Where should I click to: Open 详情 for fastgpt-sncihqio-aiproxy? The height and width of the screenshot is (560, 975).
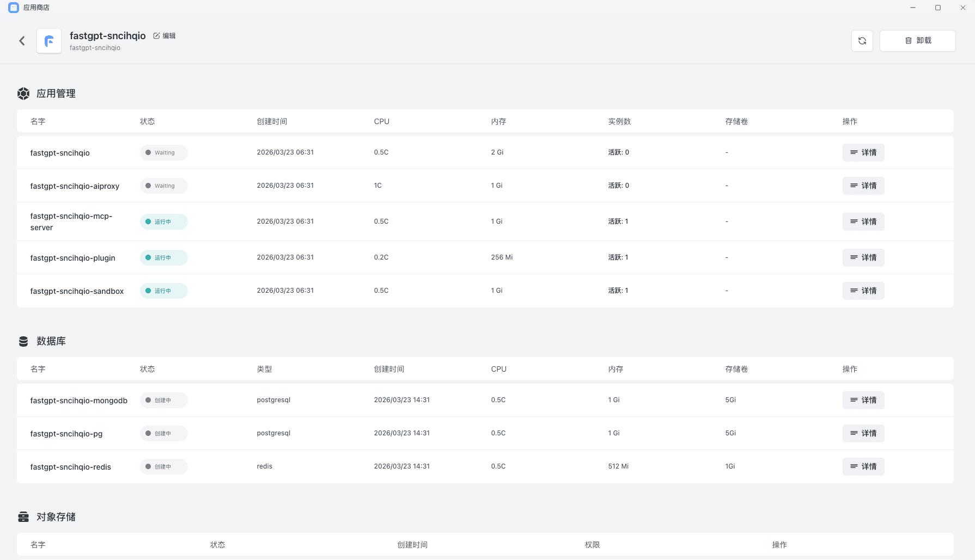[863, 186]
